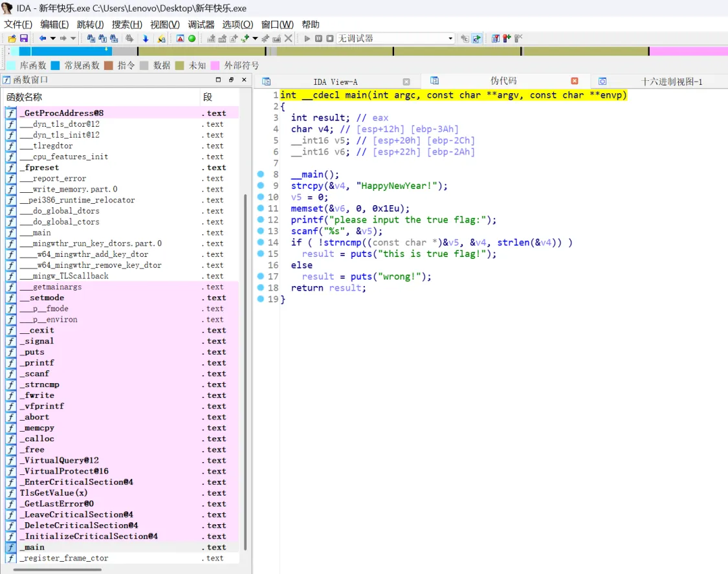Toggle breakpoint dot on line 12 printf
728x574 pixels.
click(261, 219)
